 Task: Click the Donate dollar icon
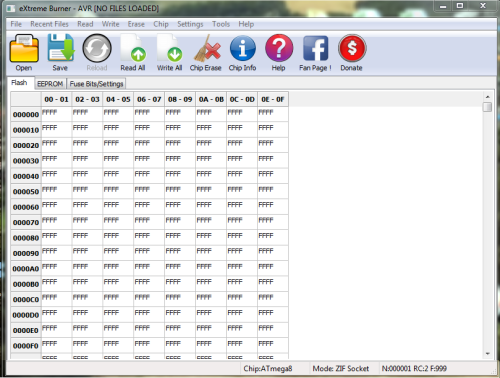[352, 48]
